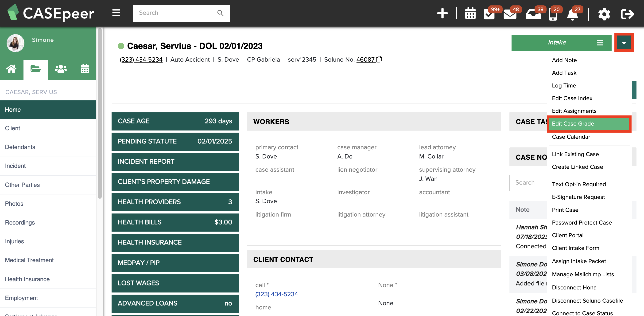Choose E-Signature Request
This screenshot has height=316, width=644.
tap(578, 197)
